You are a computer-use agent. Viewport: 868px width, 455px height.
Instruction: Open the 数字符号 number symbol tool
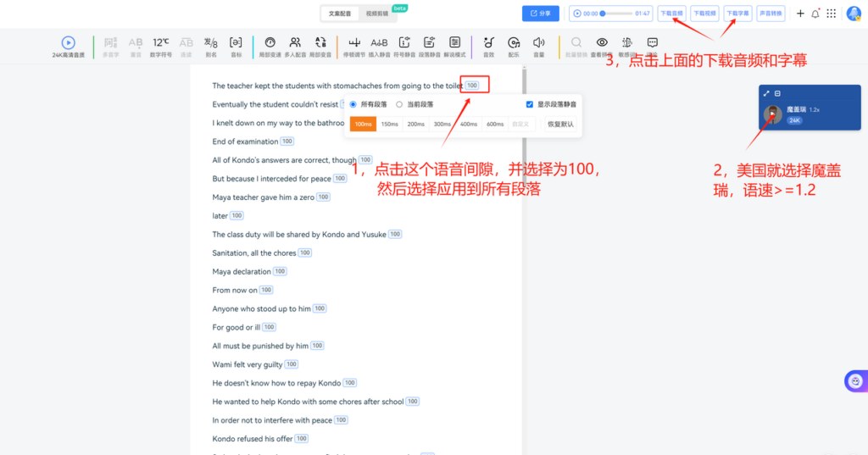[x=160, y=47]
